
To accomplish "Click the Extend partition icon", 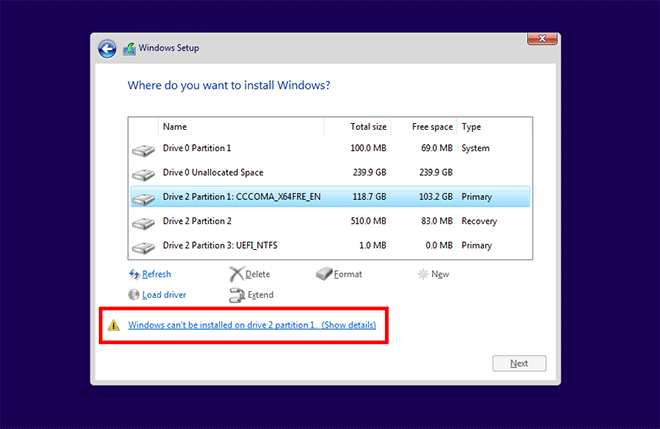I will click(237, 295).
